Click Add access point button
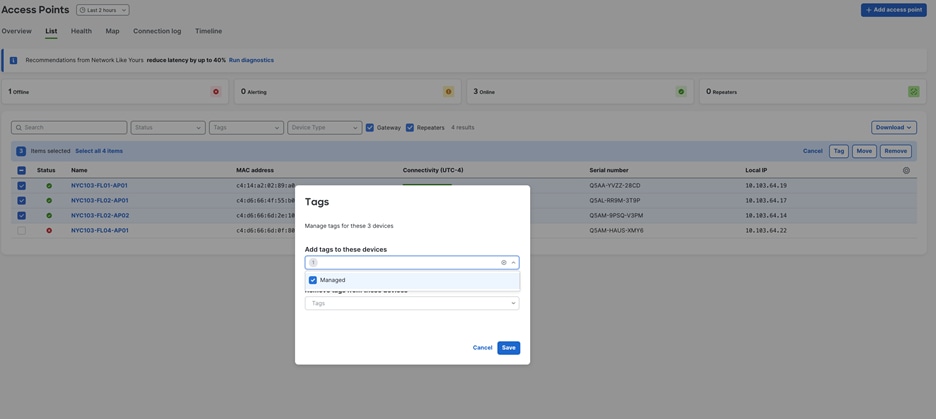The image size is (936, 419). click(894, 10)
